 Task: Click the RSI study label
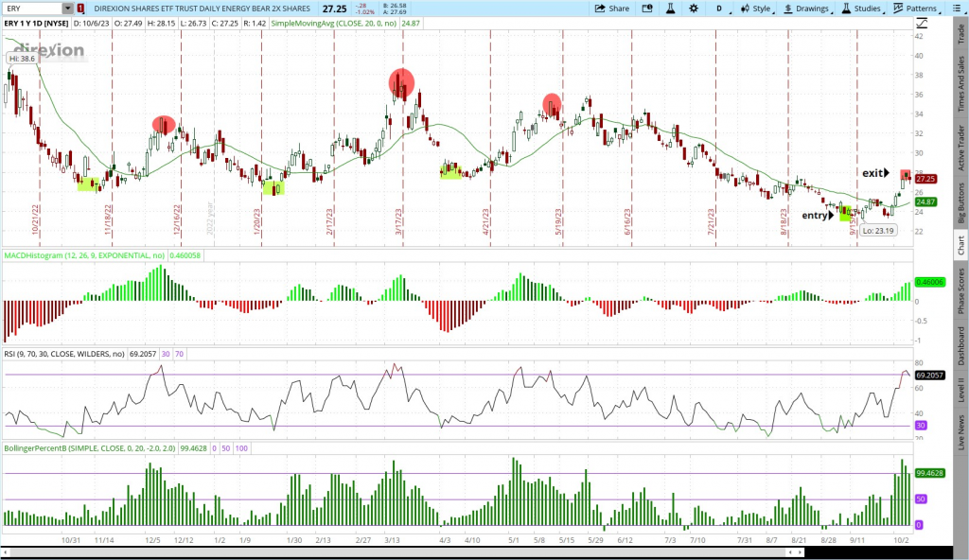(x=64, y=354)
